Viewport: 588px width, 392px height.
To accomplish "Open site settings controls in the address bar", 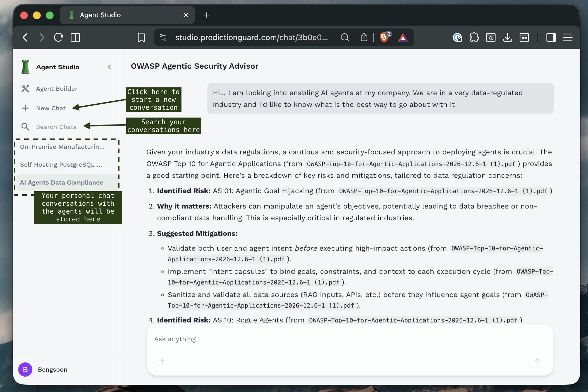I will 163,37.
